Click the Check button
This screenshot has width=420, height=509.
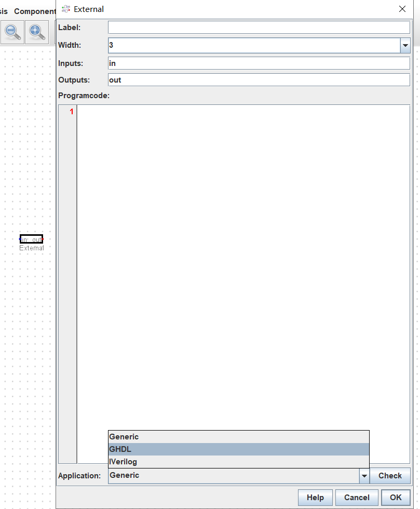pyautogui.click(x=390, y=476)
